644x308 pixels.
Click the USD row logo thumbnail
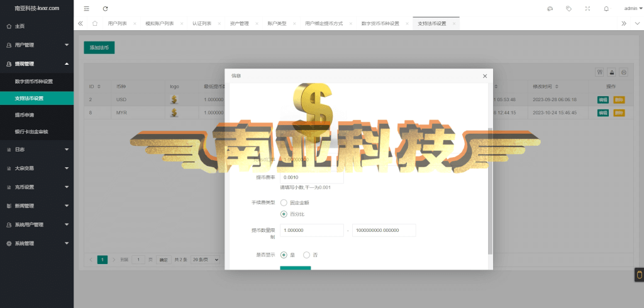[174, 99]
